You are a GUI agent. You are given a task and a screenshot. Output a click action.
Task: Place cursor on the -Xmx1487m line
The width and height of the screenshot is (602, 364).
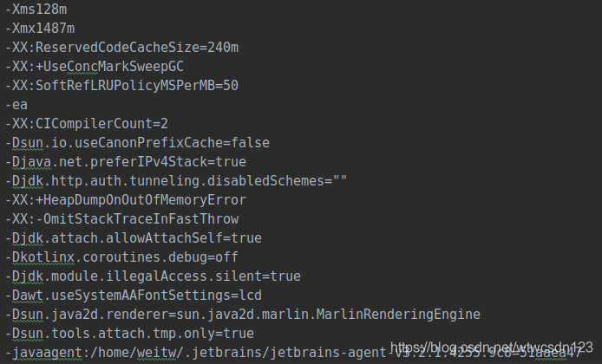point(40,29)
